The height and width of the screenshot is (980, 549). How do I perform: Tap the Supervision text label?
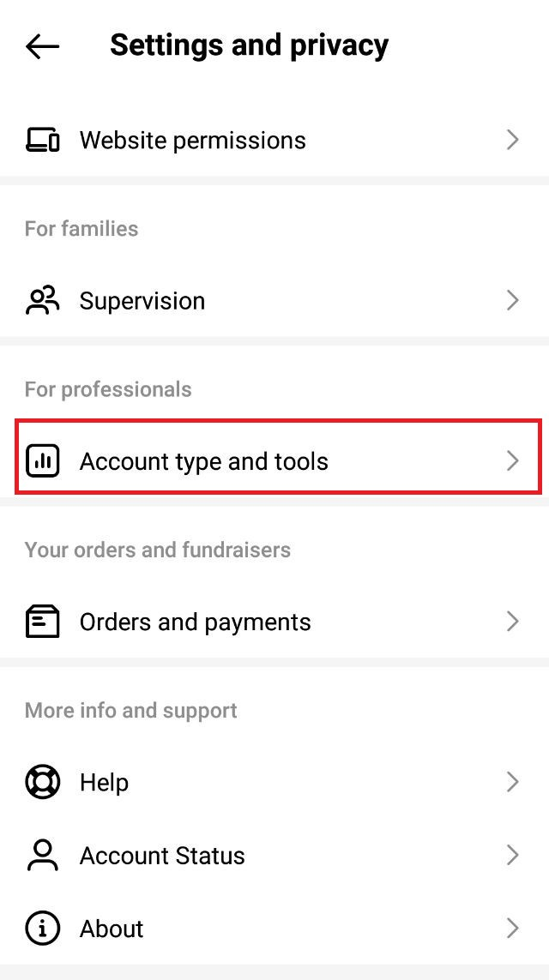[142, 301]
